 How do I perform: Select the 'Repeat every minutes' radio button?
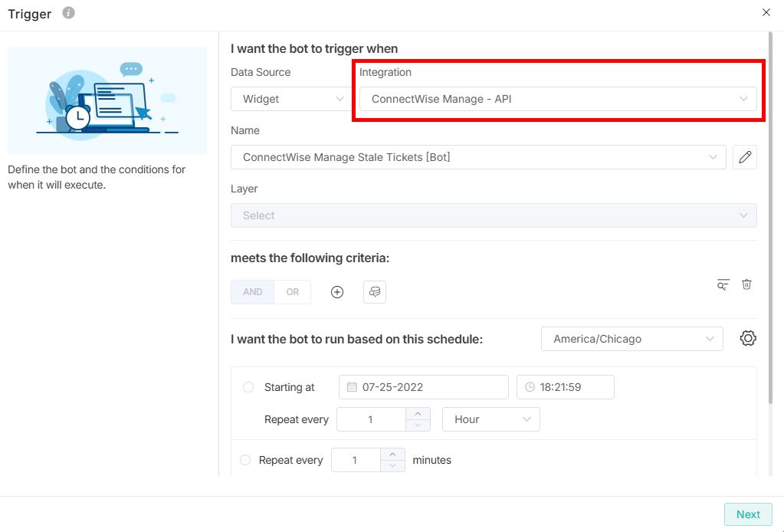click(x=245, y=460)
